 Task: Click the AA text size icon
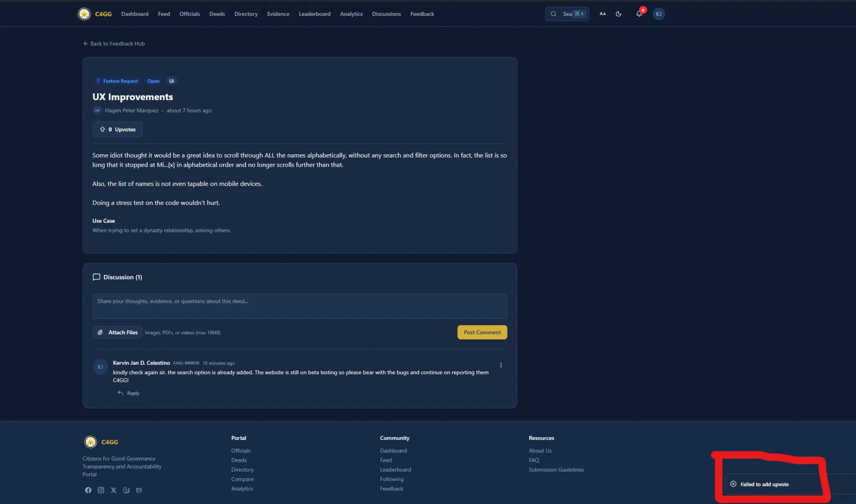click(x=602, y=14)
